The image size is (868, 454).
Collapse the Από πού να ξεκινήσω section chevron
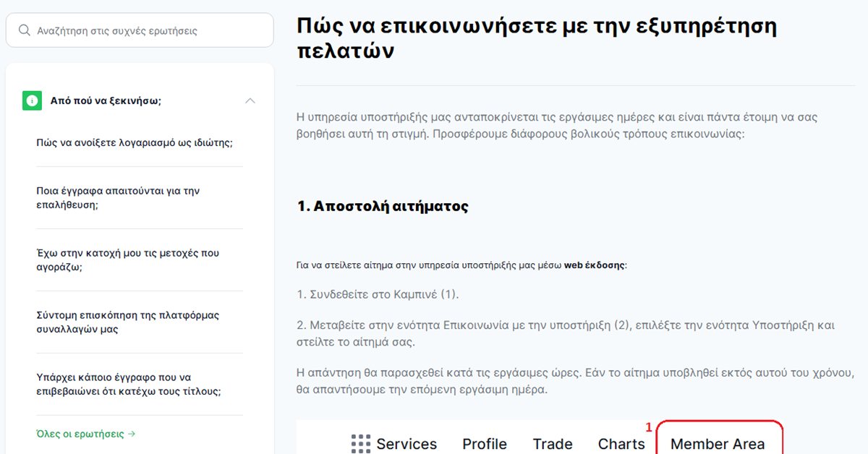(x=250, y=101)
